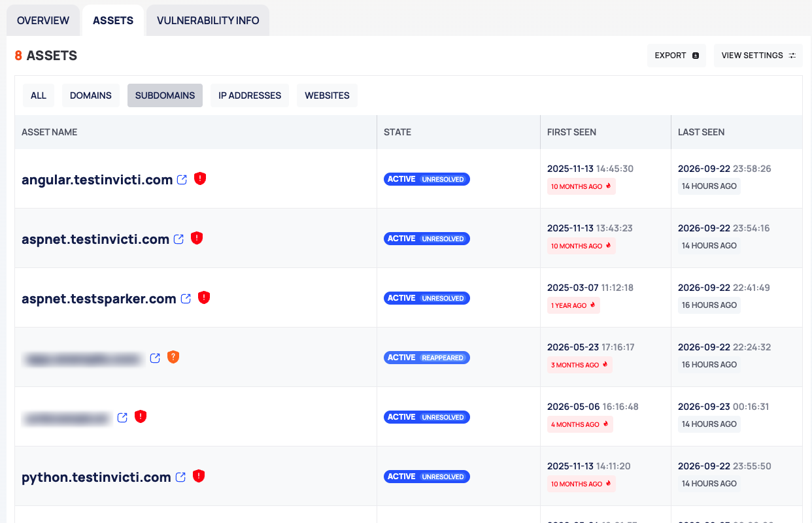Click '16 HOURS AGO' tag for aspnet.testsparker.com
812x523 pixels.
point(709,305)
